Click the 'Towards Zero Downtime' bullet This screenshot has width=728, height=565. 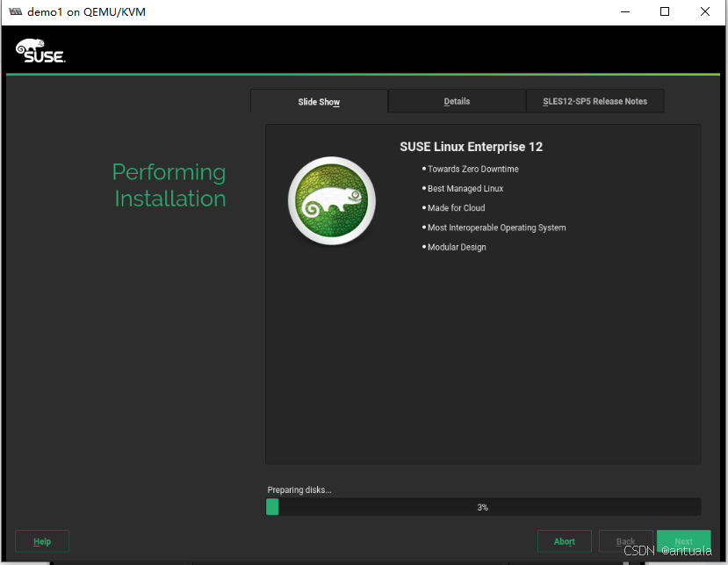coord(472,169)
